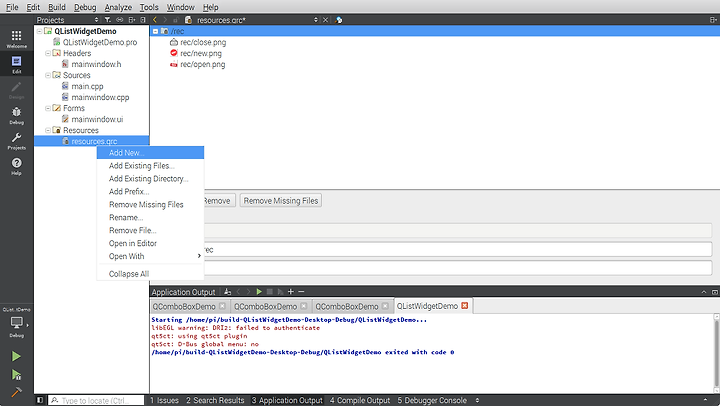Close the Projects side panel
The width and height of the screenshot is (720, 406).
point(143,20)
